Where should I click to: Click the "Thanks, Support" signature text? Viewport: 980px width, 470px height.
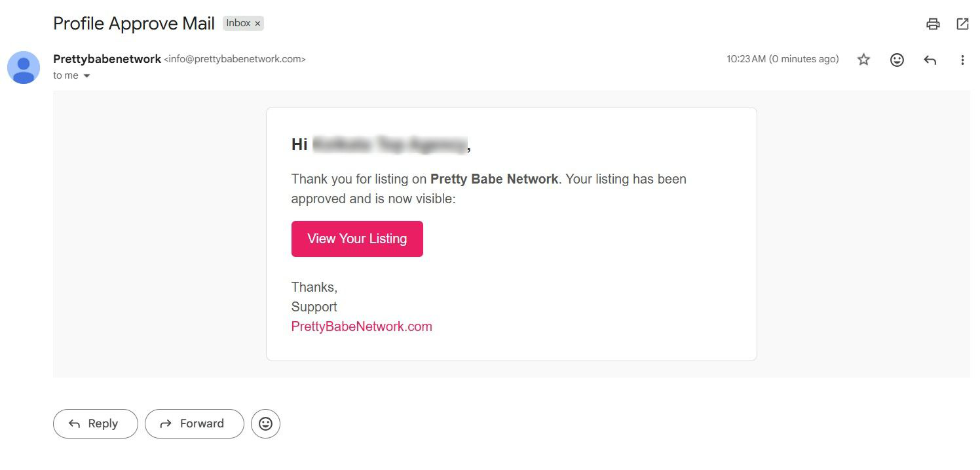(x=314, y=297)
